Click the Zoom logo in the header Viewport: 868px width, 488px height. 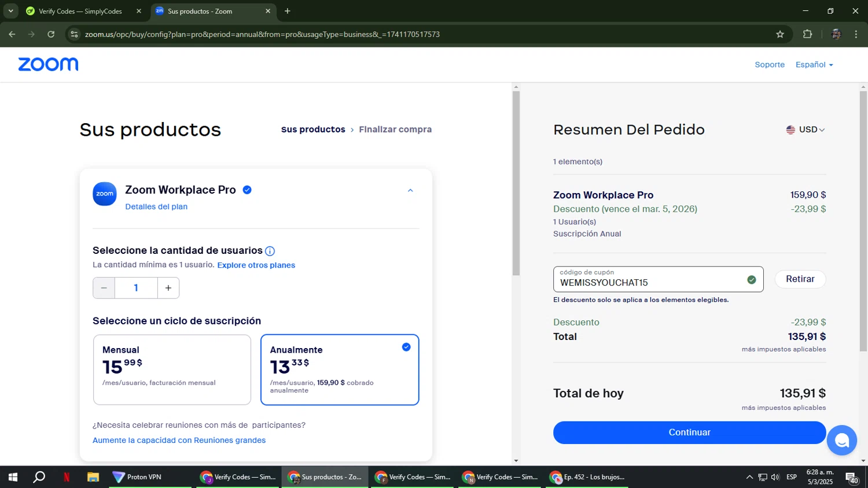point(48,64)
